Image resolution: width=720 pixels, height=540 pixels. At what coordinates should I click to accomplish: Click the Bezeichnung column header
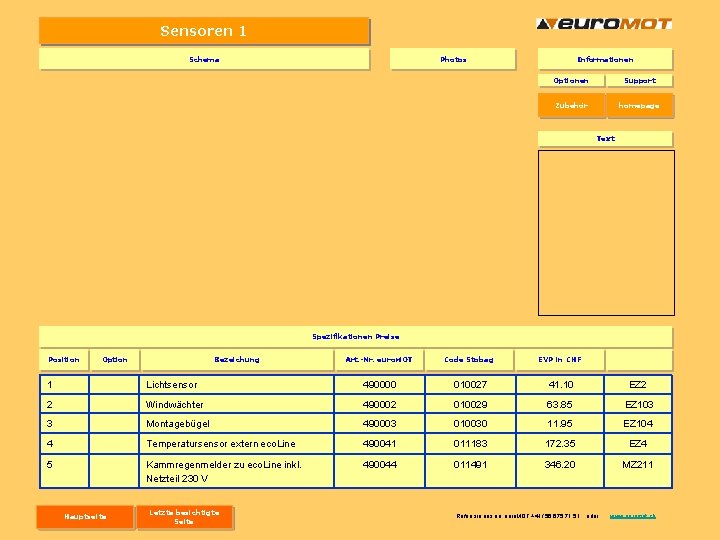pyautogui.click(x=237, y=360)
